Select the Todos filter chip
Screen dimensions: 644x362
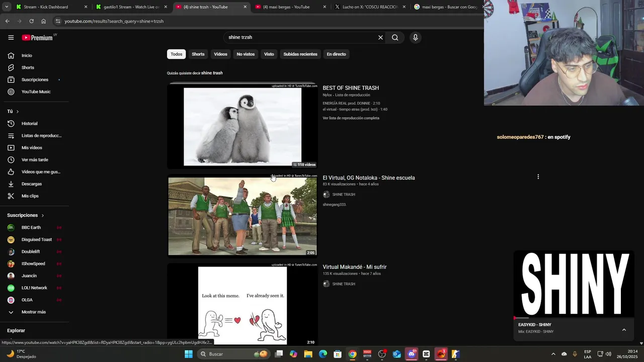click(176, 54)
